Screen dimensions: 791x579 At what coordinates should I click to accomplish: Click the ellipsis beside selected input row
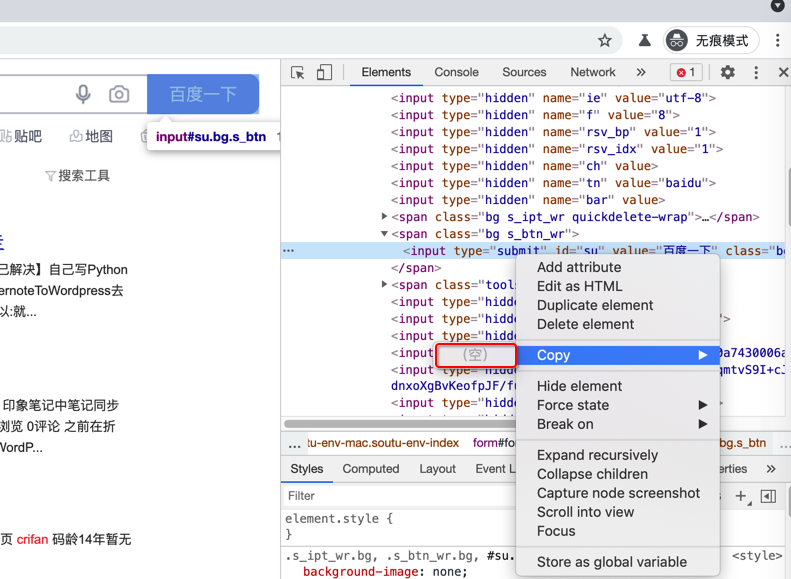(289, 250)
